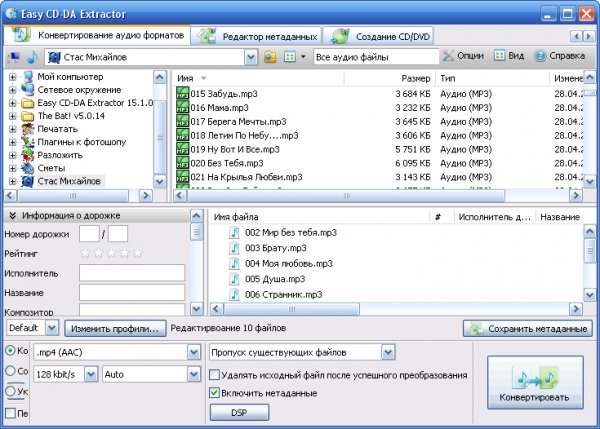Start conversion with Конвертировать button
This screenshot has width=600, height=429.
tap(535, 383)
